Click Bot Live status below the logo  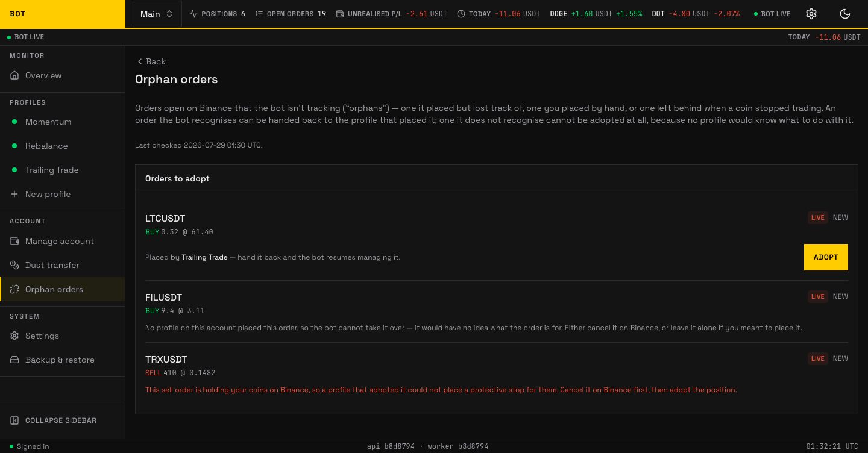tap(26, 37)
